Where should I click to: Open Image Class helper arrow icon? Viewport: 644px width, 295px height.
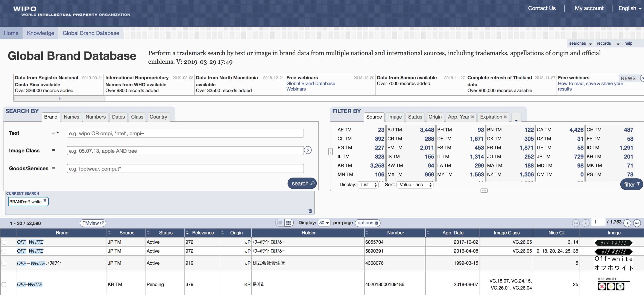308,150
